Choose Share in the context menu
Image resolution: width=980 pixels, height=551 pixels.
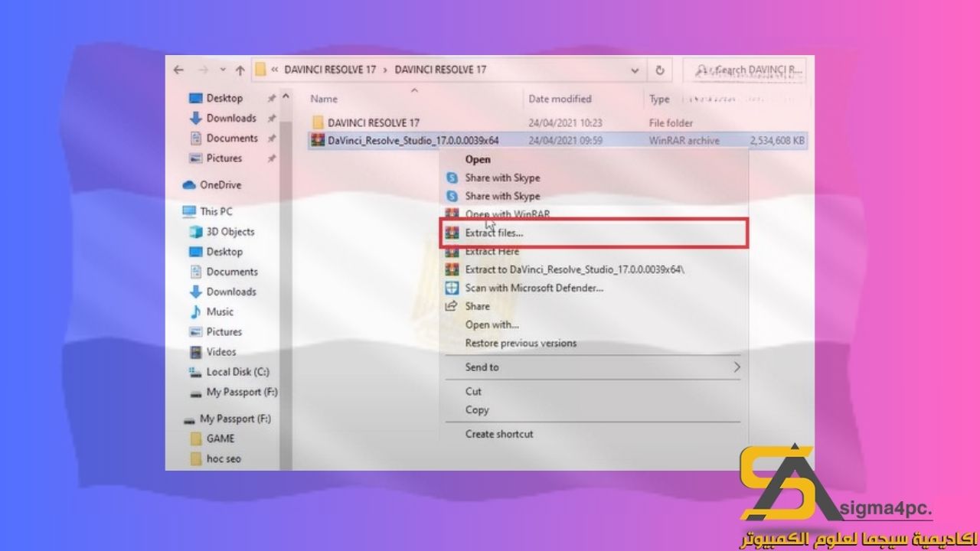477,306
